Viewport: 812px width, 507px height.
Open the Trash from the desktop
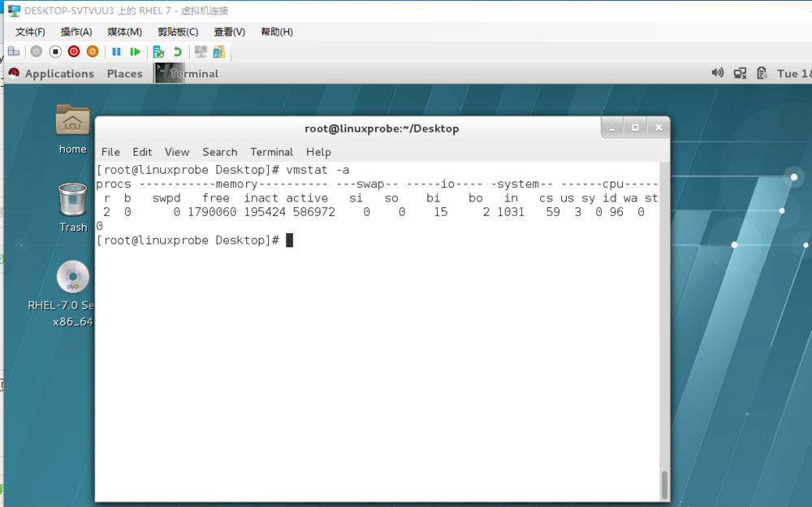(x=73, y=201)
